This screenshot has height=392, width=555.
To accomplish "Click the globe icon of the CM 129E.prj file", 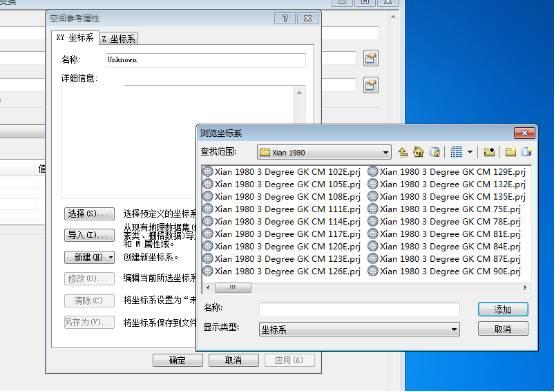I will click(x=373, y=172).
